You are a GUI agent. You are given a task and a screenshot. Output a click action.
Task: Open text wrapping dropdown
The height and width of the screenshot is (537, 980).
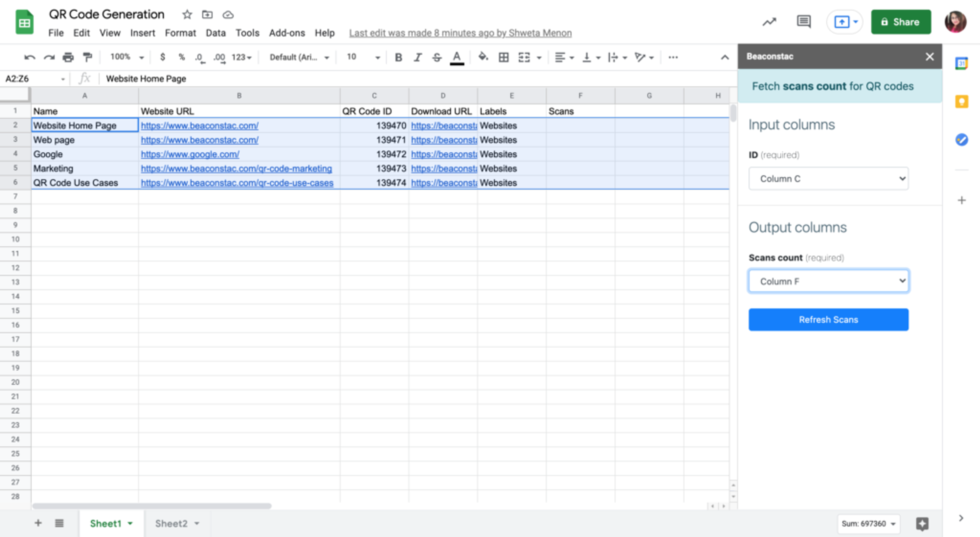pyautogui.click(x=617, y=57)
